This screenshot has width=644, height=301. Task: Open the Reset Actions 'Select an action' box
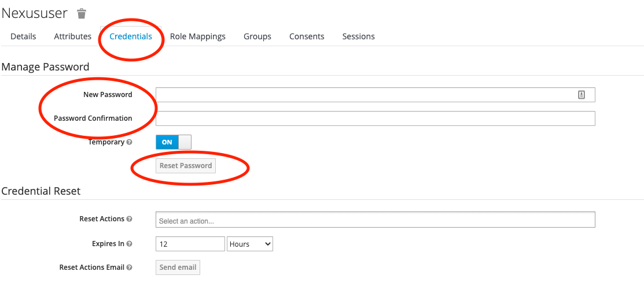click(375, 220)
